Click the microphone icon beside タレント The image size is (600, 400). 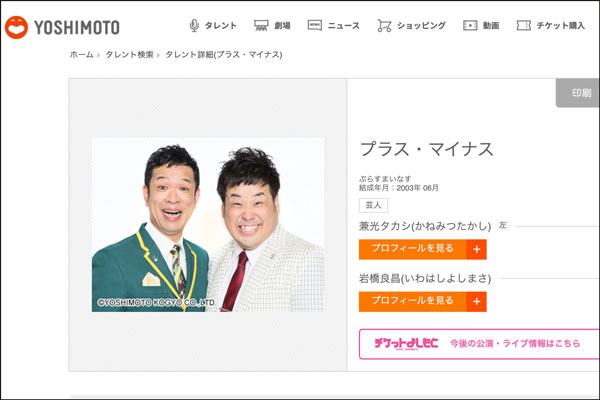(x=194, y=25)
